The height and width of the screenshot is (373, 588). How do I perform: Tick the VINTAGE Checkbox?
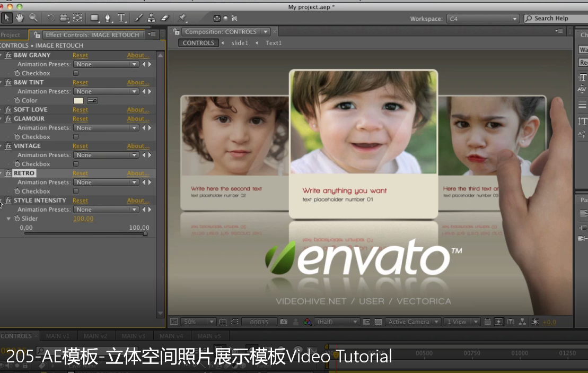coord(76,164)
